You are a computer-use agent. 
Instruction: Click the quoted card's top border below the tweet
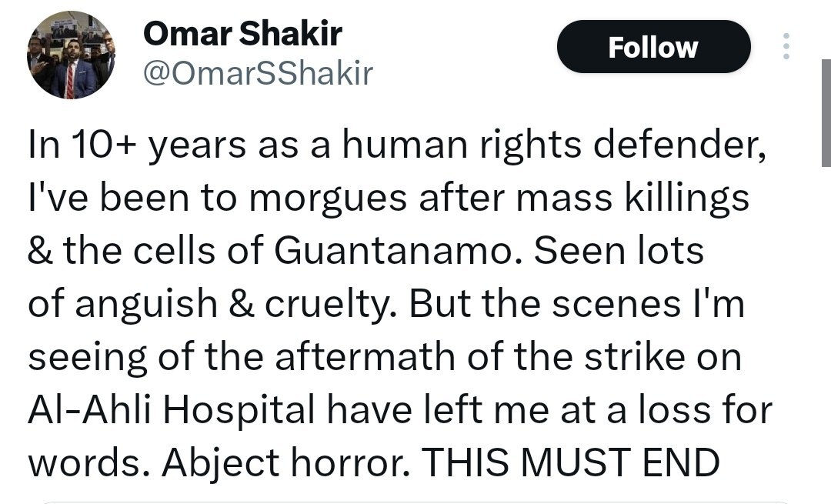415,502
